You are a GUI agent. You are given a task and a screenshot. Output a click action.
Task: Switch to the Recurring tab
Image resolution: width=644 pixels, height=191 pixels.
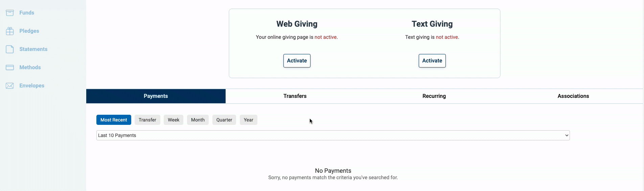click(434, 96)
